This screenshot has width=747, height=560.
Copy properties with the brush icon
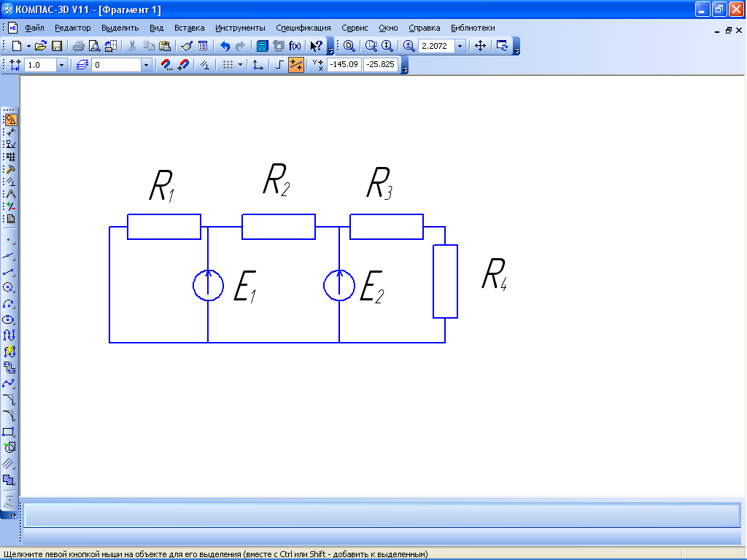[x=186, y=46]
